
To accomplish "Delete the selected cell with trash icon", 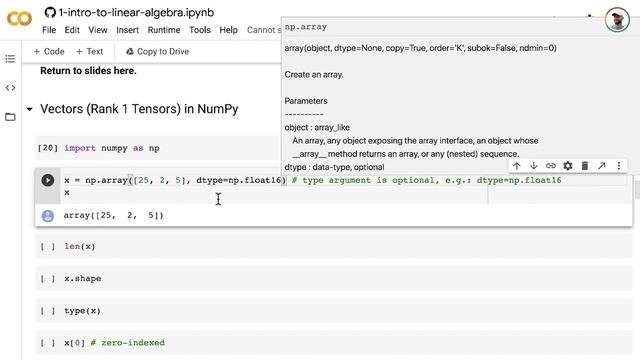I will 585,166.
